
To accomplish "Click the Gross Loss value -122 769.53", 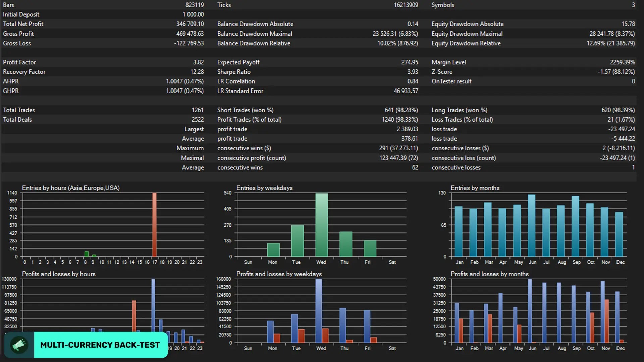I will pyautogui.click(x=189, y=43).
